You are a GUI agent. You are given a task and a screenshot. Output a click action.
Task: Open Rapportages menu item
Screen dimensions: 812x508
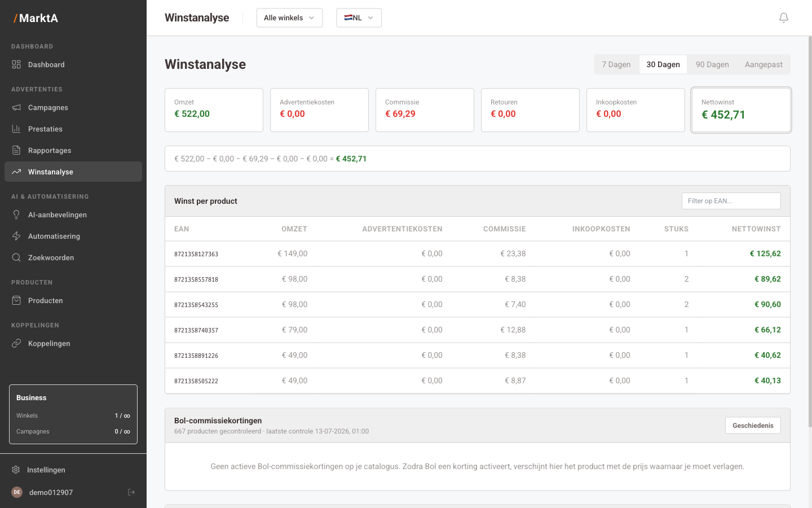click(x=73, y=150)
